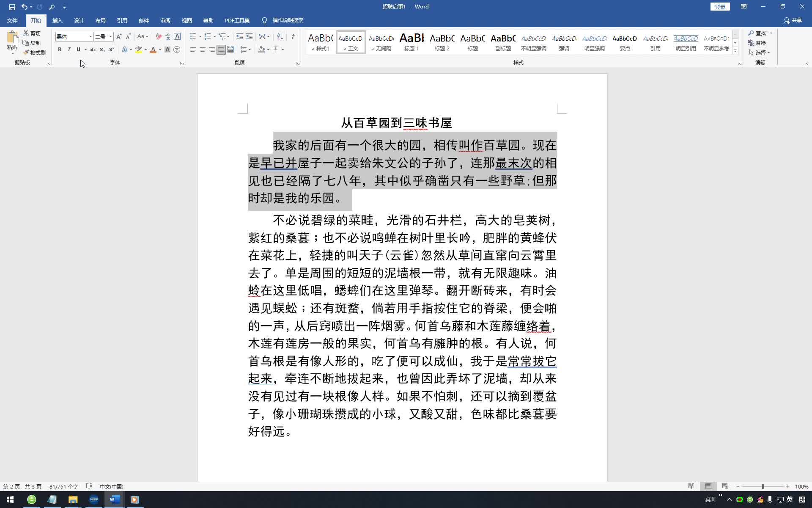
Task: Shrink font size with the smaller A icon
Action: click(x=128, y=36)
